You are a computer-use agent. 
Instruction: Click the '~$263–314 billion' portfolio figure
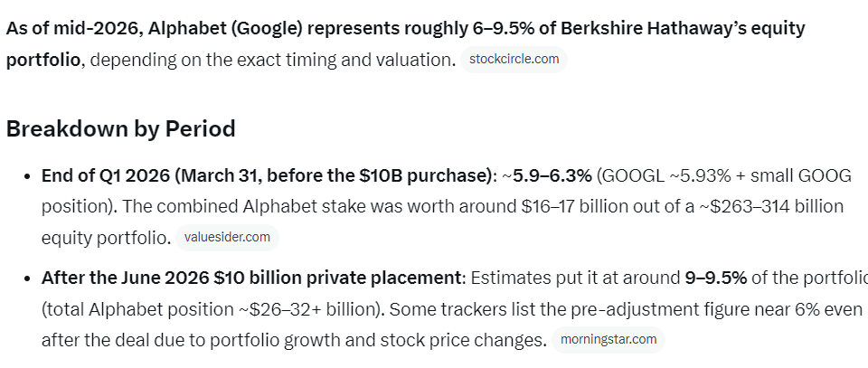tap(771, 206)
